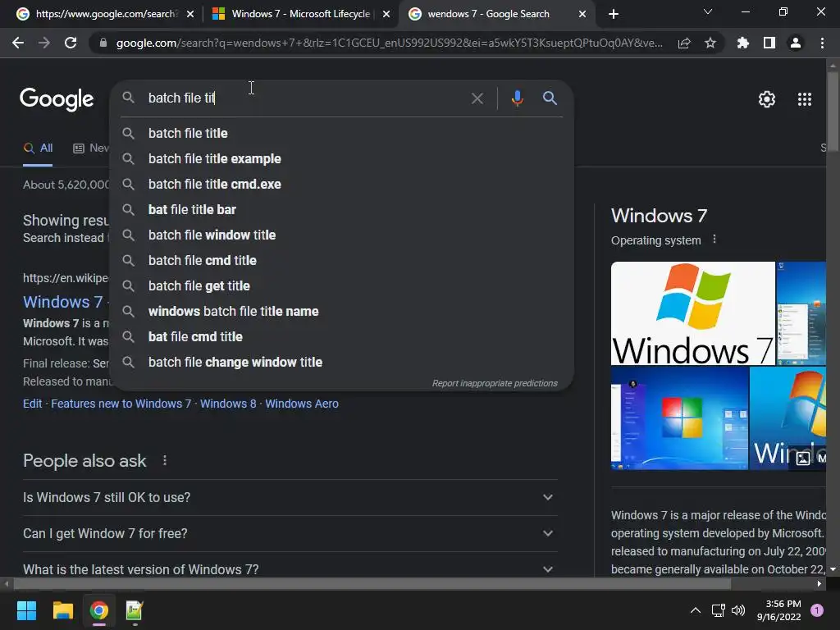The width and height of the screenshot is (840, 630).
Task: Select the All results tab
Action: tap(38, 148)
